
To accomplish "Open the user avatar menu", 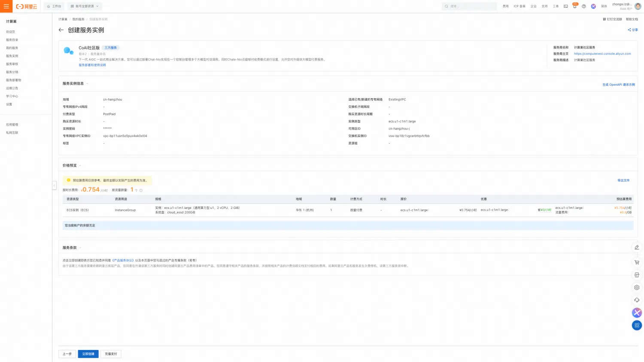I will click(638, 6).
